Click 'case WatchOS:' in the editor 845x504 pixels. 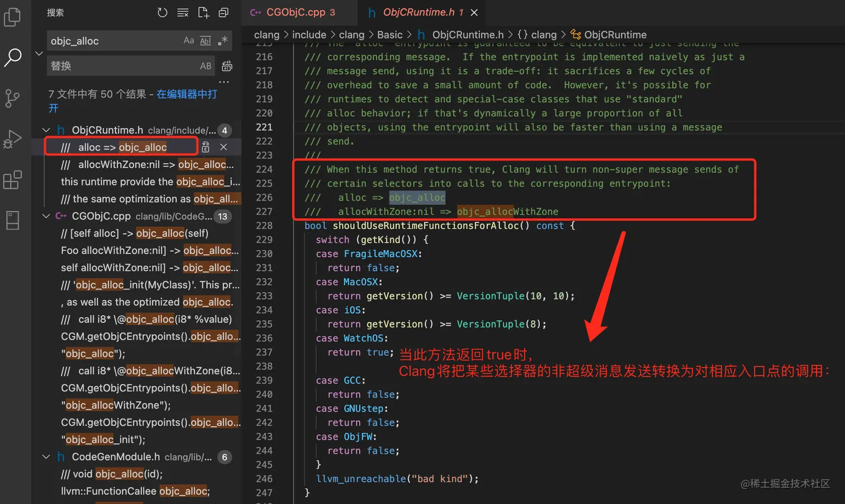352,338
